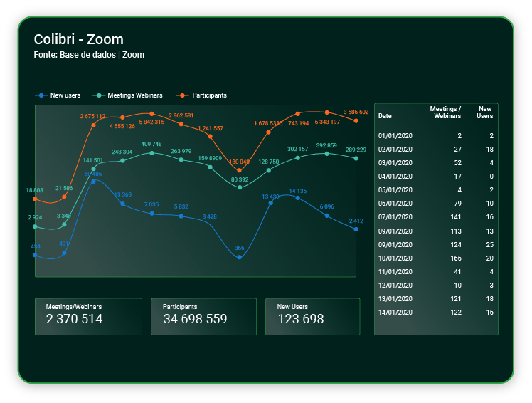The width and height of the screenshot is (532, 403).
Task: Click the 01/01/2020 table row date
Action: pyautogui.click(x=395, y=136)
